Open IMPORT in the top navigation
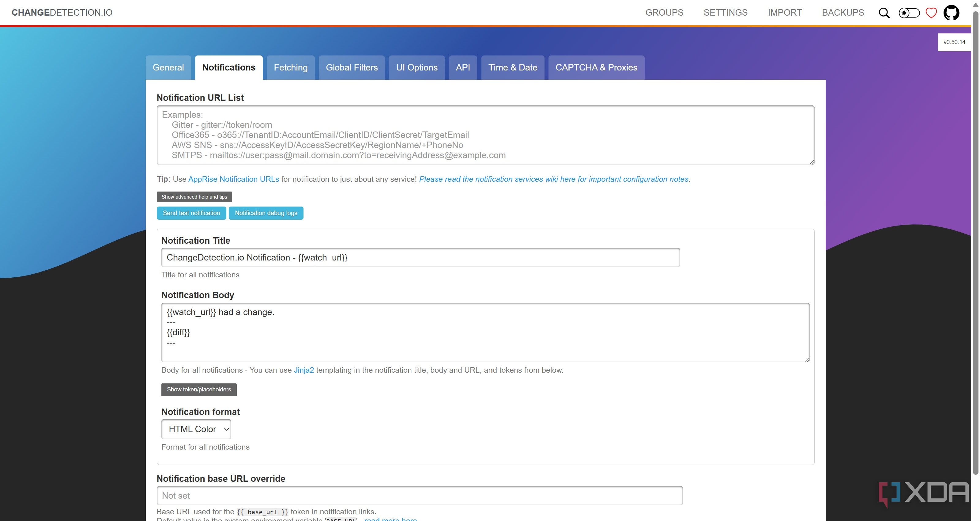The image size is (980, 521). tap(784, 13)
